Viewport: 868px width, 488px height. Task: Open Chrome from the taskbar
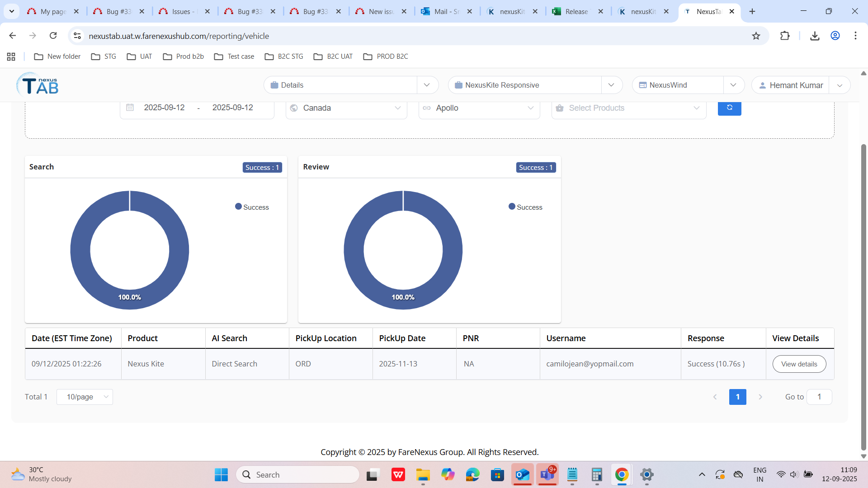(x=622, y=474)
